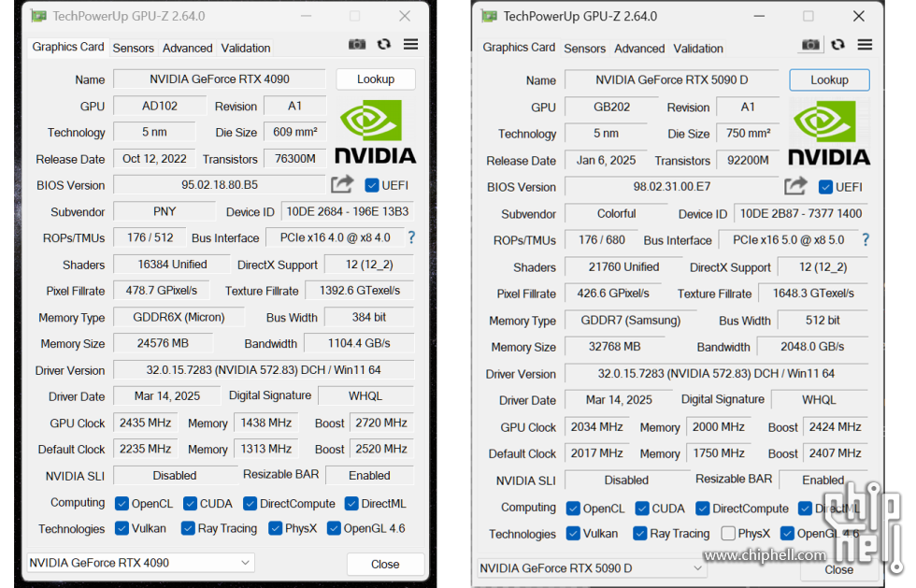Click refresh icon in RTX 5090 D window
The width and height of the screenshot is (916, 588).
click(x=837, y=45)
